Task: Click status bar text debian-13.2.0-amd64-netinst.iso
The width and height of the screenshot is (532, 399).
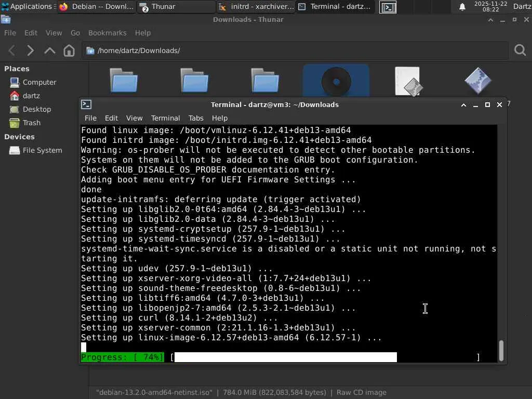Action: coord(154,393)
